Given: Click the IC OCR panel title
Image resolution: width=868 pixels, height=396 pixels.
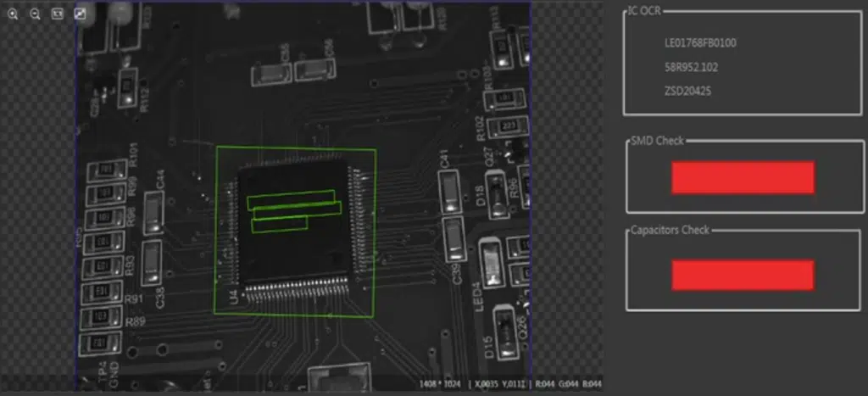Looking at the screenshot, I should (x=645, y=11).
